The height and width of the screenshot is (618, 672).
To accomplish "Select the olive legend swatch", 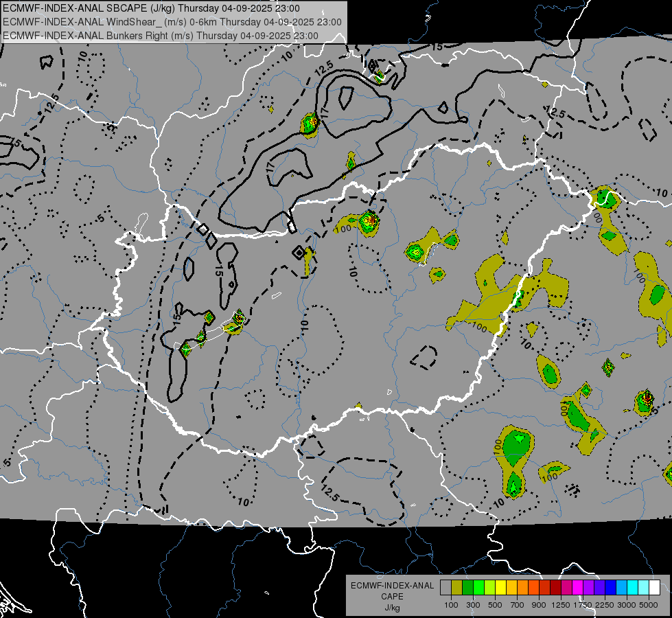I will [456, 588].
